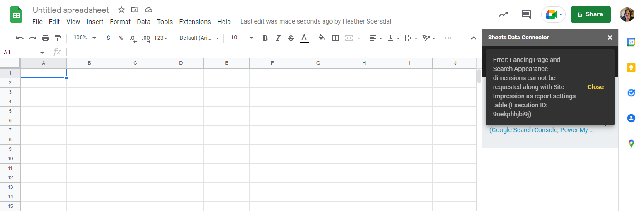Open Google Calendar in side panel
The height and width of the screenshot is (211, 644).
click(x=631, y=42)
